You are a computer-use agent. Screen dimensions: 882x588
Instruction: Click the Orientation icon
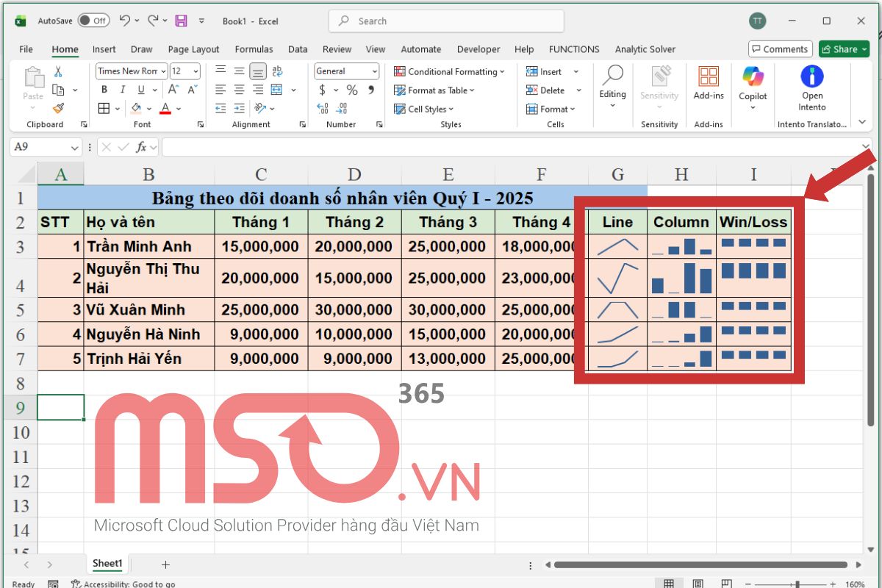260,108
